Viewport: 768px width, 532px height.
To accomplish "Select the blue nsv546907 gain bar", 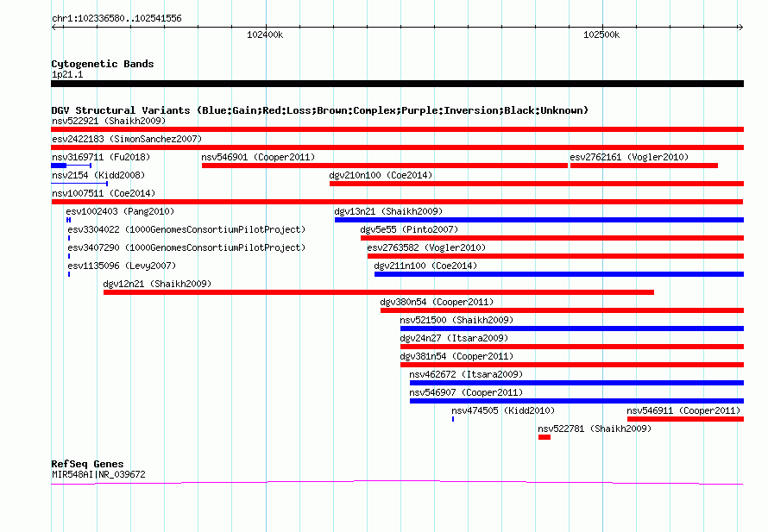I will [577, 401].
